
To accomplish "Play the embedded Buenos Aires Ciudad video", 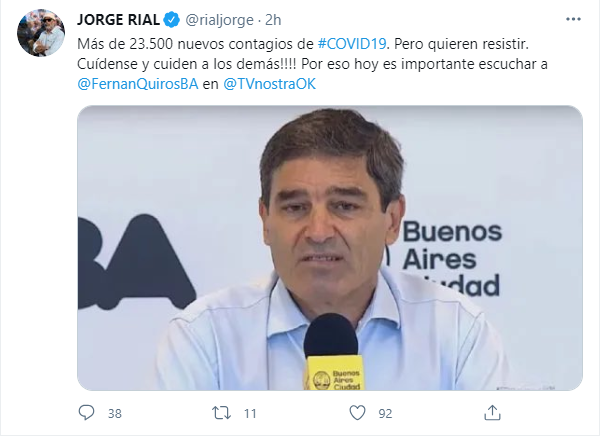I will click(x=330, y=248).
